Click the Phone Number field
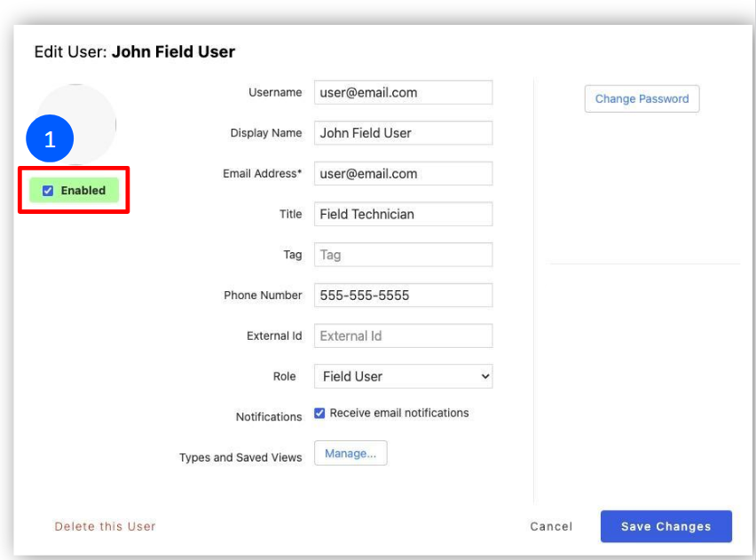This screenshot has width=756, height=560. click(x=403, y=296)
